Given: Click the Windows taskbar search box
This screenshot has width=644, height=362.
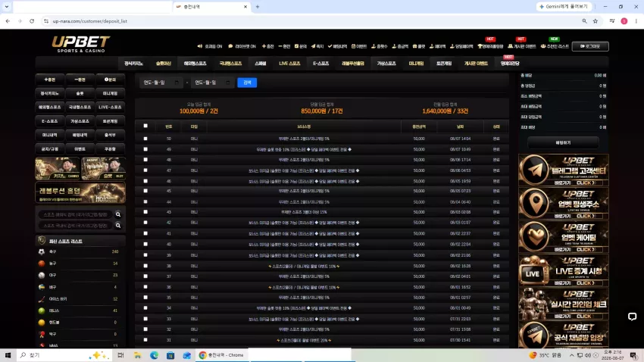Looking at the screenshot, I should (x=64, y=355).
